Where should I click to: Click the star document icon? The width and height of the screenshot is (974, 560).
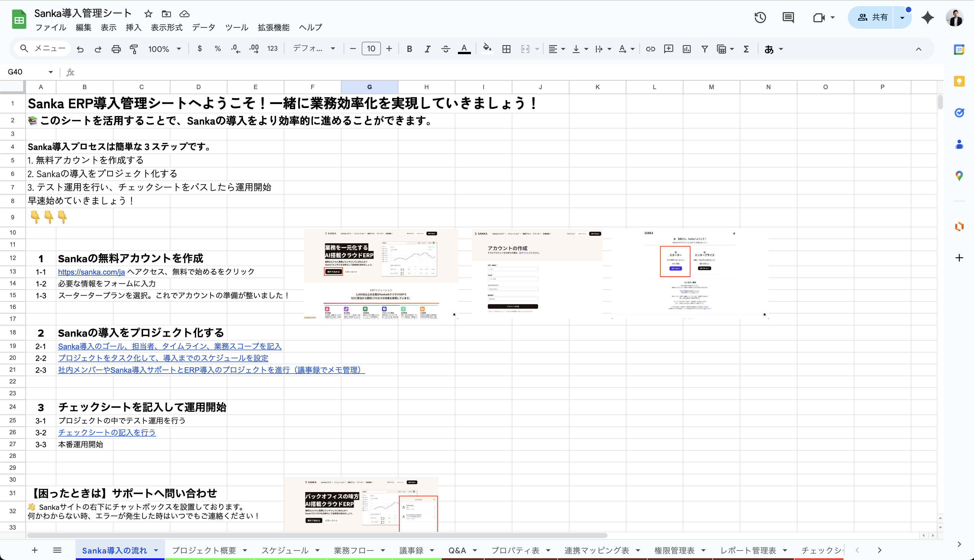pos(148,14)
